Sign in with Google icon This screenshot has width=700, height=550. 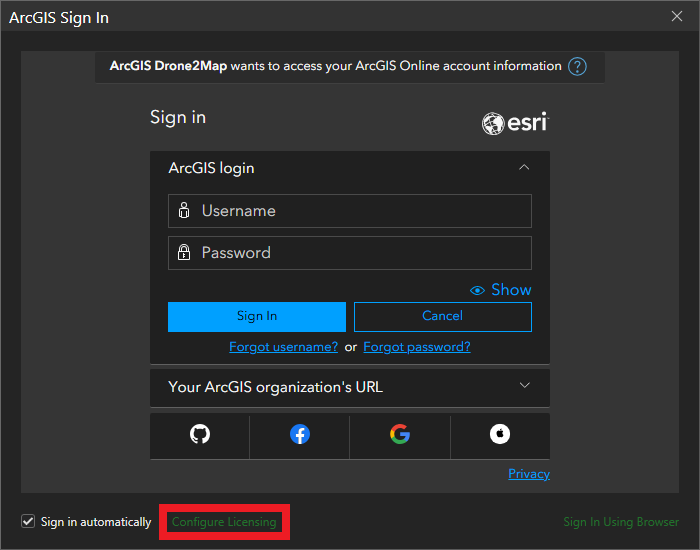pyautogui.click(x=400, y=434)
